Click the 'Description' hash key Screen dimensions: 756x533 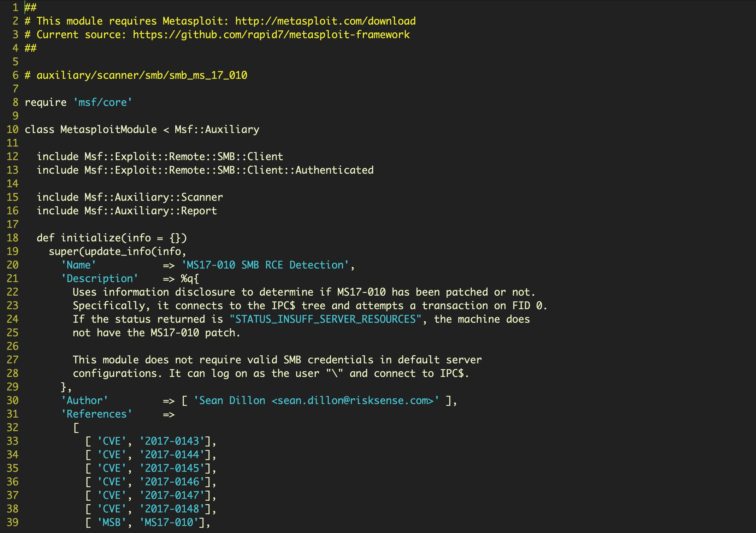coord(99,279)
